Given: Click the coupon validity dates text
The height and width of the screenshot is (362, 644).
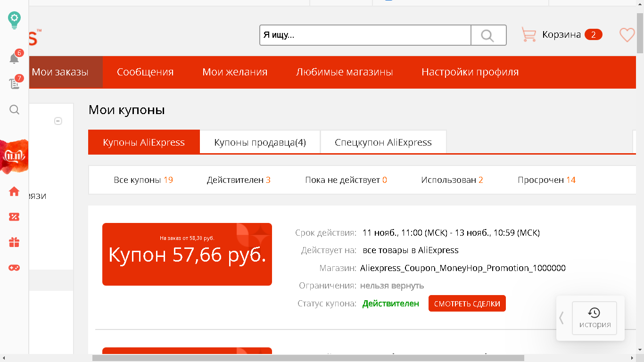Looking at the screenshot, I should tap(451, 233).
